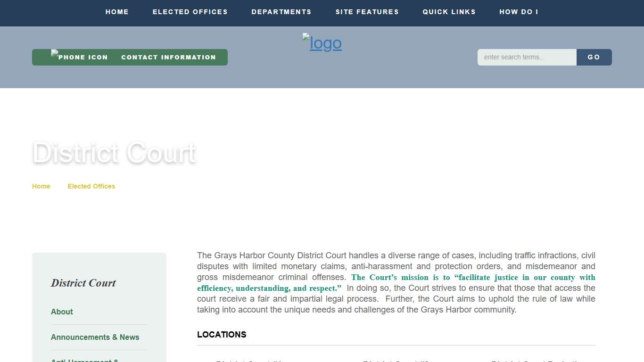Screen dimensions: 644x362
Task: Open the Quick Links menu
Action: (x=449, y=12)
